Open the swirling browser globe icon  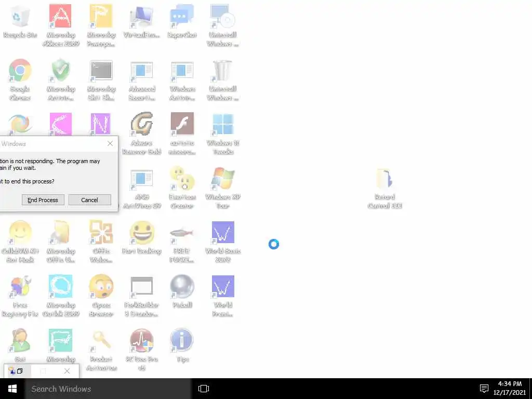tap(20, 124)
